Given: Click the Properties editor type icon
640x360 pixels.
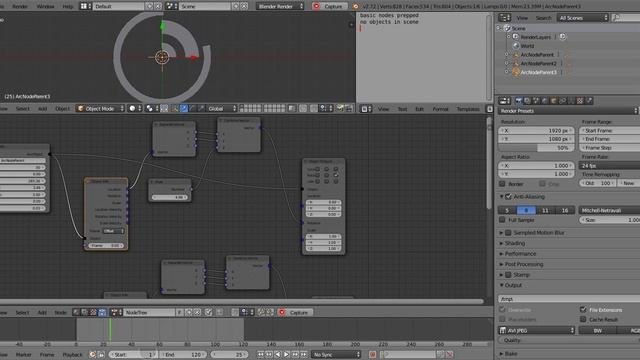Looking at the screenshot, I should pos(504,100).
